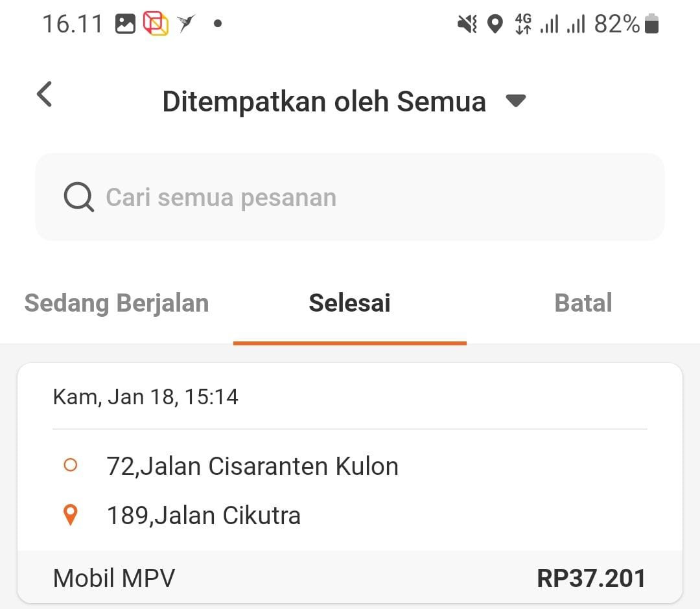Tap the RP37.201 order price
Image resolution: width=700 pixels, height=609 pixels.
coord(591,578)
